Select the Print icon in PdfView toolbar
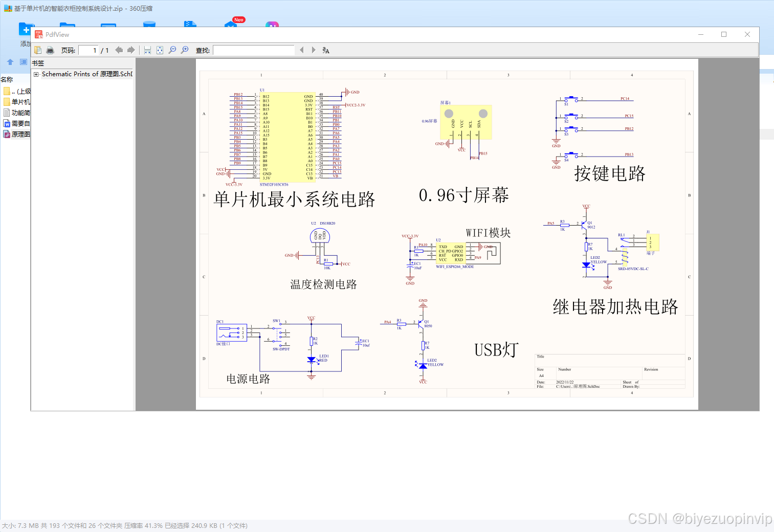Viewport: 774px width, 532px height. coord(50,50)
